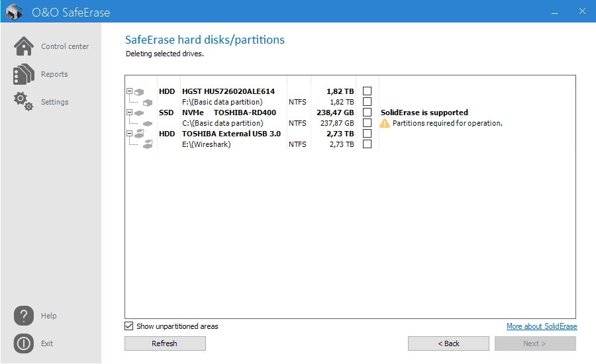Select the E:\(Wireshark) row text
This screenshot has width=596, height=364.
point(207,144)
